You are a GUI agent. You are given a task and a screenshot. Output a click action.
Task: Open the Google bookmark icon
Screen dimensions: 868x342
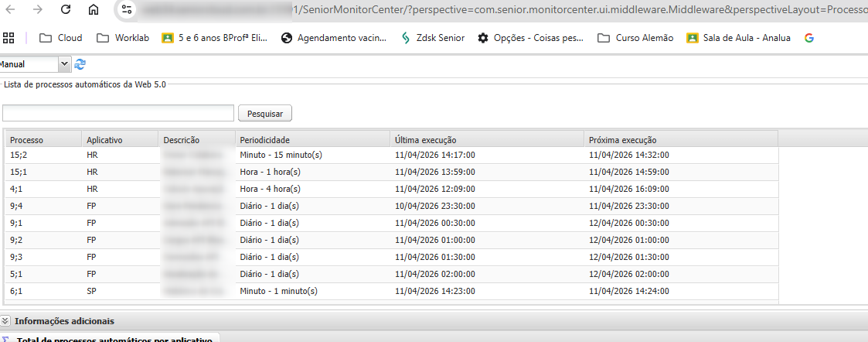coord(808,38)
